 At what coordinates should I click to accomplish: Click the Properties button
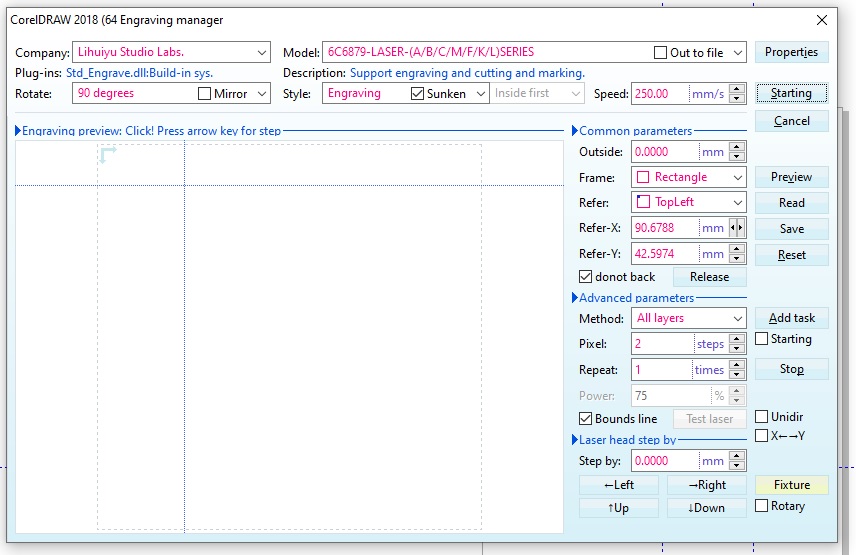tap(792, 52)
